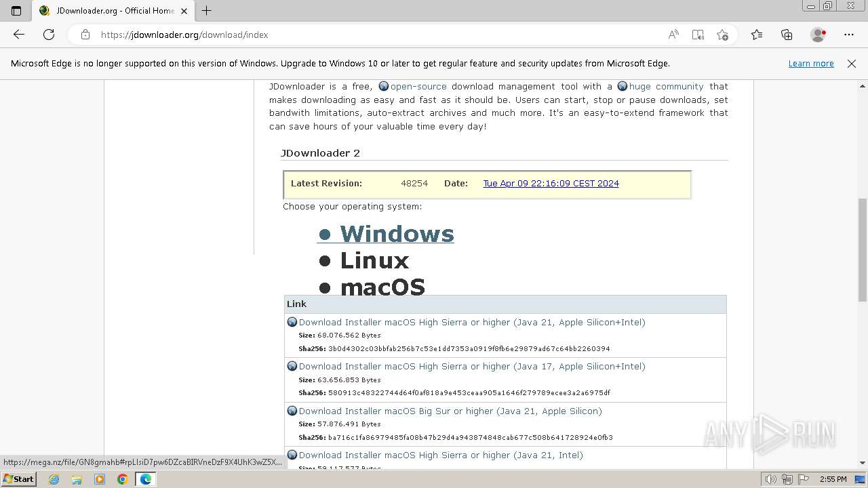Open the open-source link
Image resolution: width=868 pixels, height=488 pixels.
tap(418, 87)
